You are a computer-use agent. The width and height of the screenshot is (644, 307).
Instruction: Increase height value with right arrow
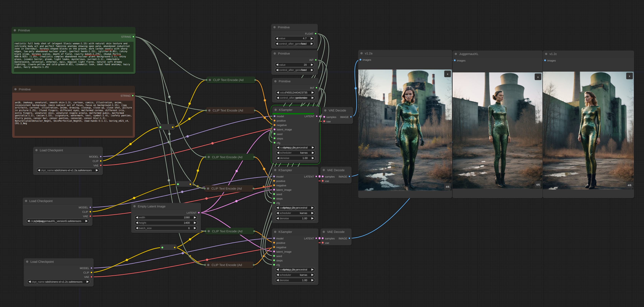(x=195, y=223)
